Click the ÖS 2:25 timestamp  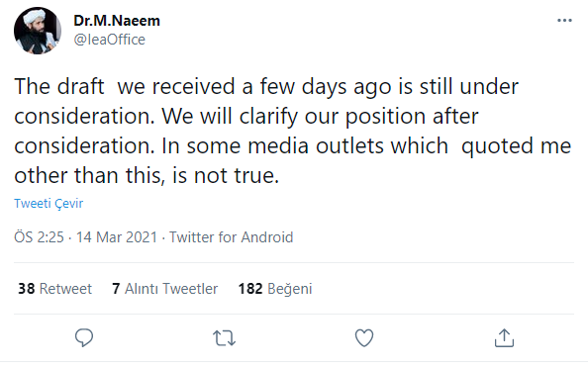[39, 237]
